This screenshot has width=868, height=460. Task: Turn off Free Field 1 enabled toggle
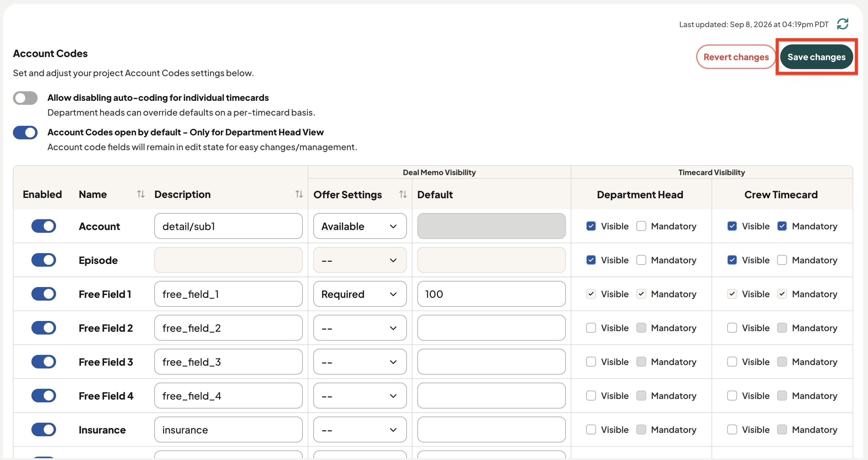pyautogui.click(x=43, y=294)
